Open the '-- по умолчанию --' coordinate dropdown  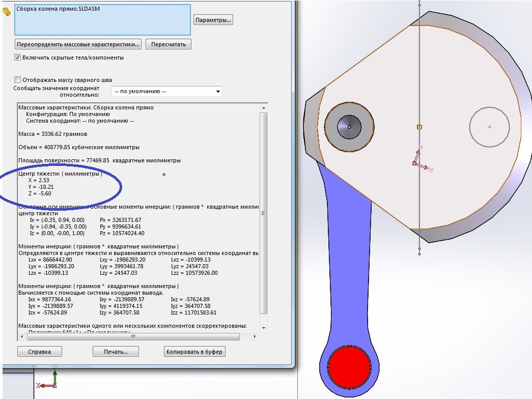tap(167, 92)
